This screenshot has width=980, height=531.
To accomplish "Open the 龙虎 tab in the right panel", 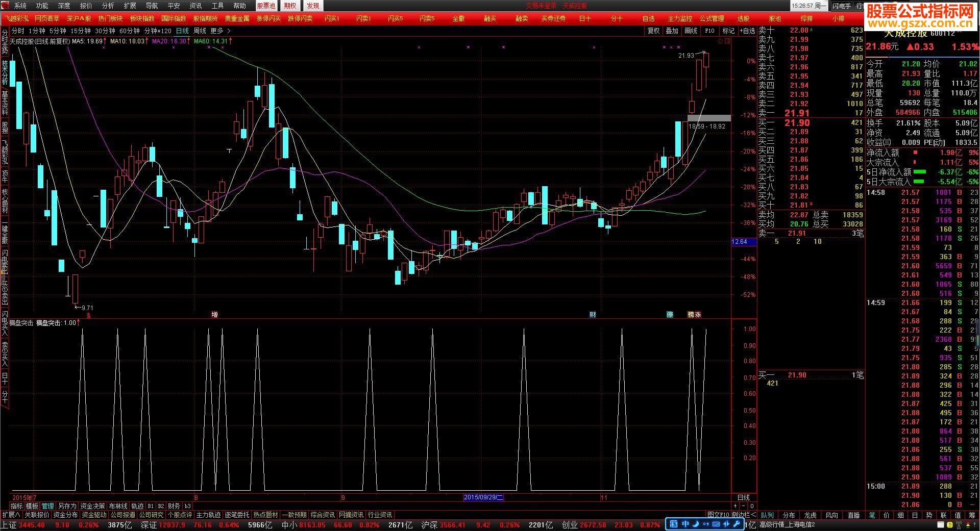I will 811,515.
